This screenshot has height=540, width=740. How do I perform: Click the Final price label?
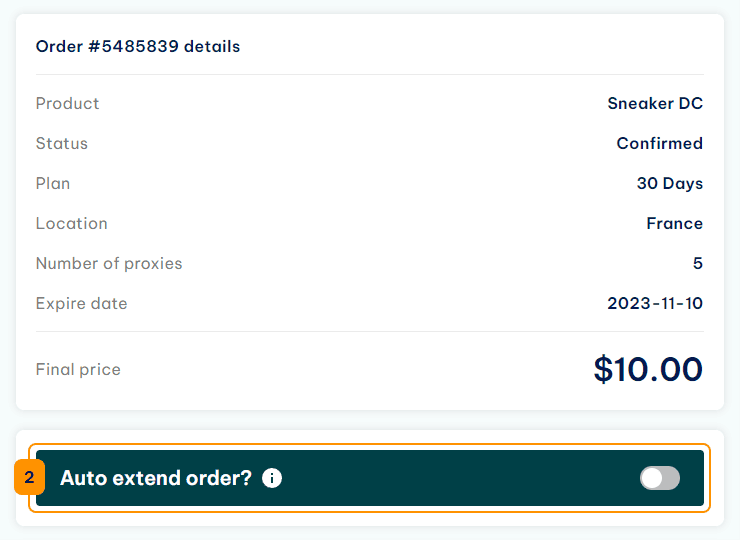[78, 369]
